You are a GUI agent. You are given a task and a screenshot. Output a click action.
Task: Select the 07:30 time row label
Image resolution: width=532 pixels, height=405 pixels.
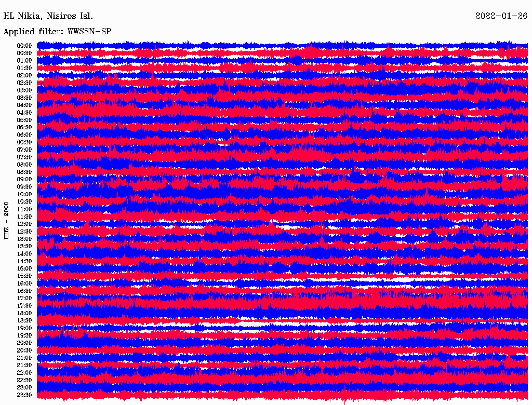click(x=24, y=157)
